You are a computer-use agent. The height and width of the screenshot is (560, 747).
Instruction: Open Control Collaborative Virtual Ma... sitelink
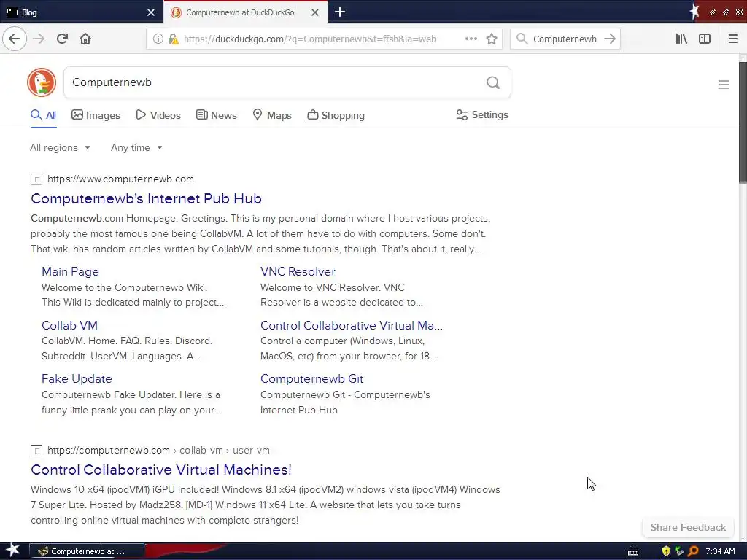click(352, 325)
